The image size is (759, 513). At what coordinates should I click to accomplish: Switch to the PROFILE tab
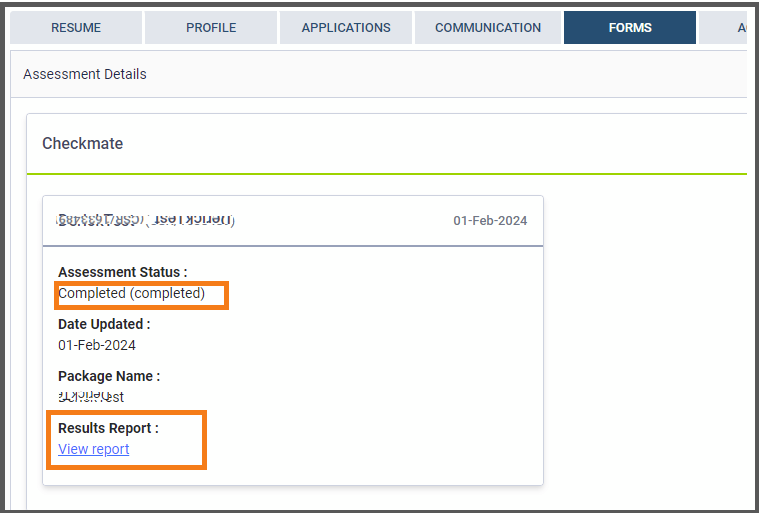click(x=211, y=28)
